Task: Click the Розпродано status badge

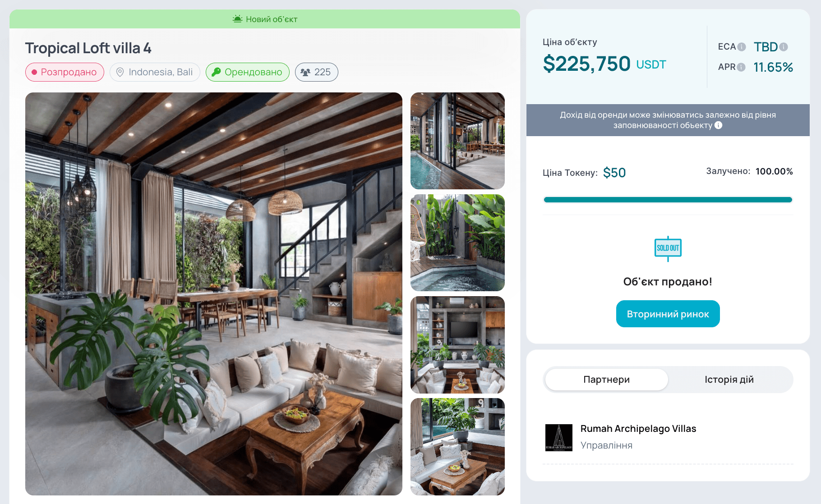Action: pyautogui.click(x=65, y=72)
